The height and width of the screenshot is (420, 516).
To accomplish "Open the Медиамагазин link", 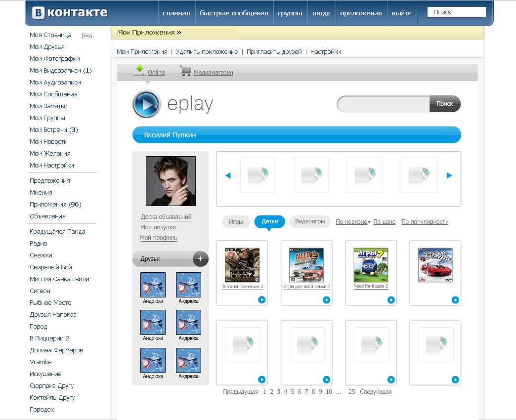I will coord(213,72).
